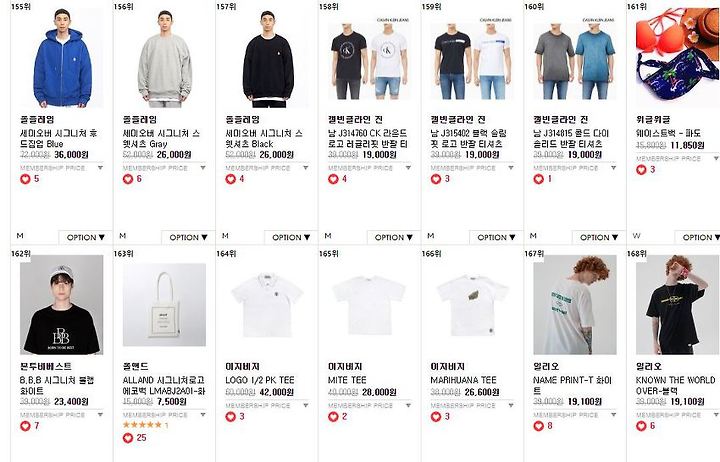This screenshot has height=462, width=720.
Task: Like the rank 167 NAME PRINT-T item
Action: tap(539, 426)
